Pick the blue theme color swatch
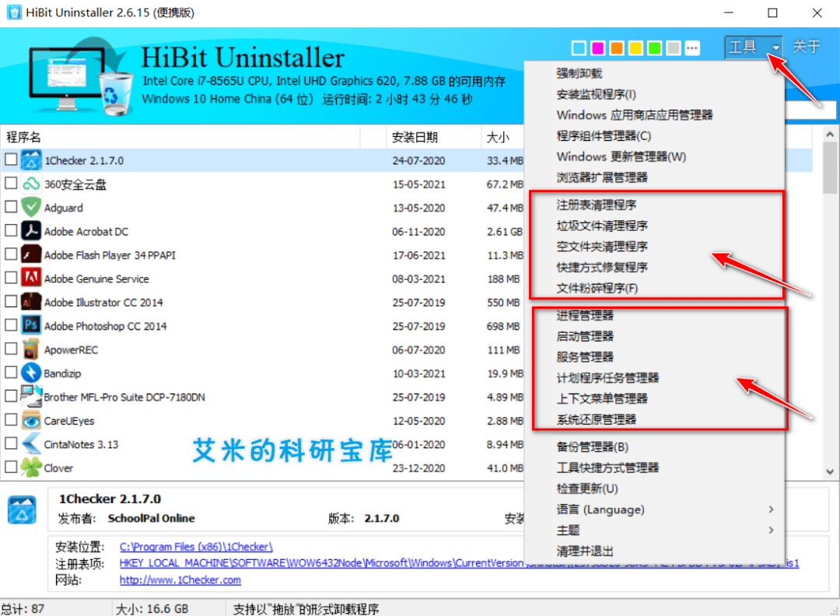The width and height of the screenshot is (840, 616). click(579, 48)
